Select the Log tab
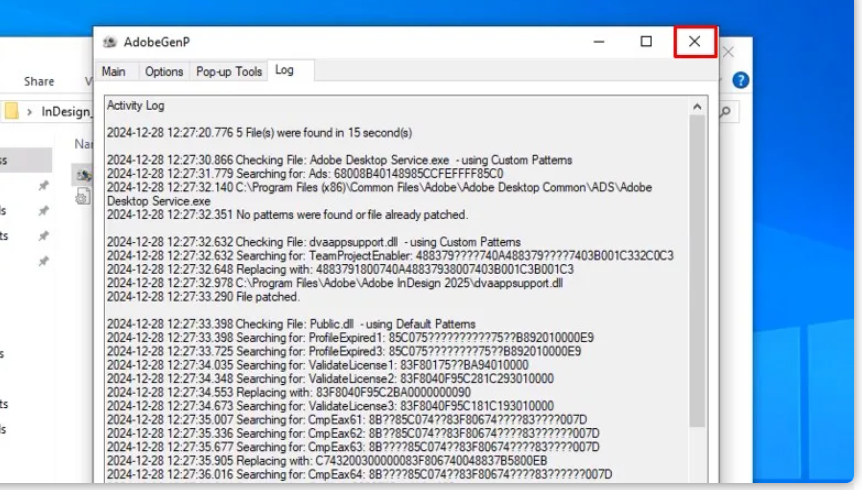This screenshot has height=490, width=862. tap(285, 70)
